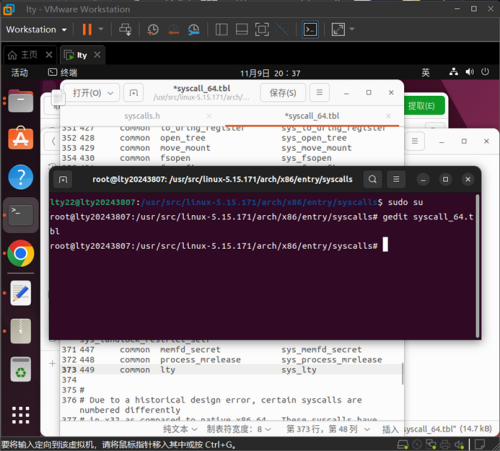The width and height of the screenshot is (500, 451).
Task: Click the stretch guest display icon
Action: point(338,29)
